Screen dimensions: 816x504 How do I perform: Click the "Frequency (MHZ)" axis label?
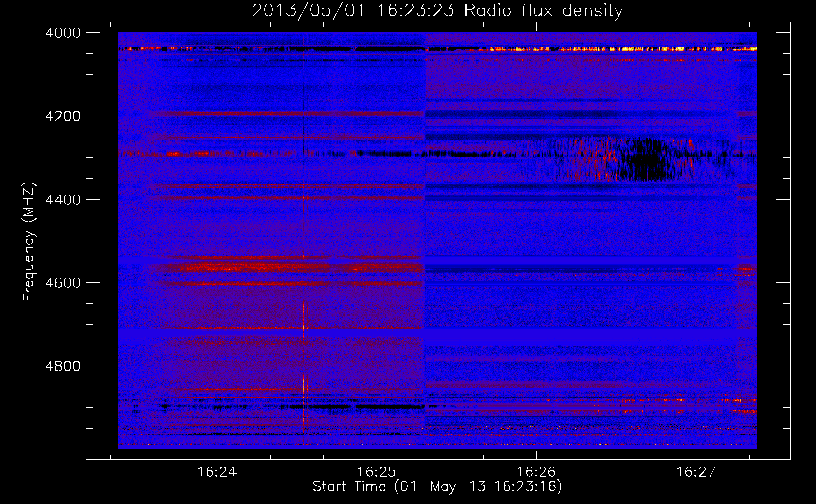[29, 242]
